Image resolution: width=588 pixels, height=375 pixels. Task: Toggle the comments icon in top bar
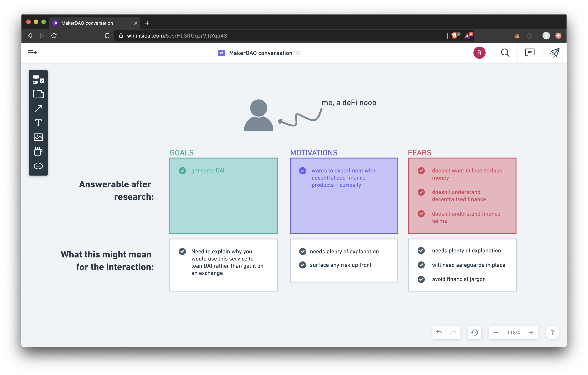pyautogui.click(x=530, y=53)
